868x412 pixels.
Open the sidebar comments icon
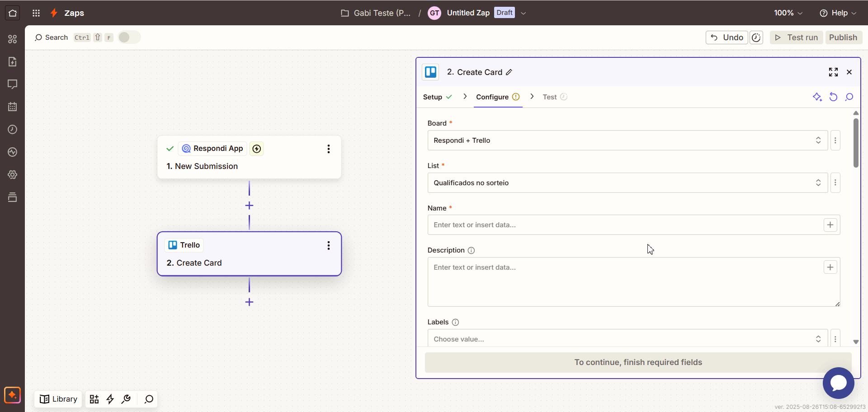(13, 84)
